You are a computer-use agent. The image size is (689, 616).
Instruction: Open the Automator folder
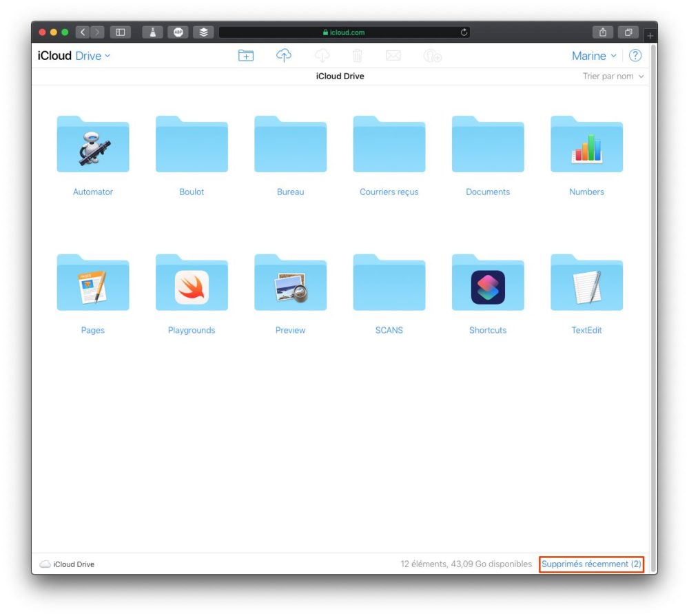coord(93,145)
